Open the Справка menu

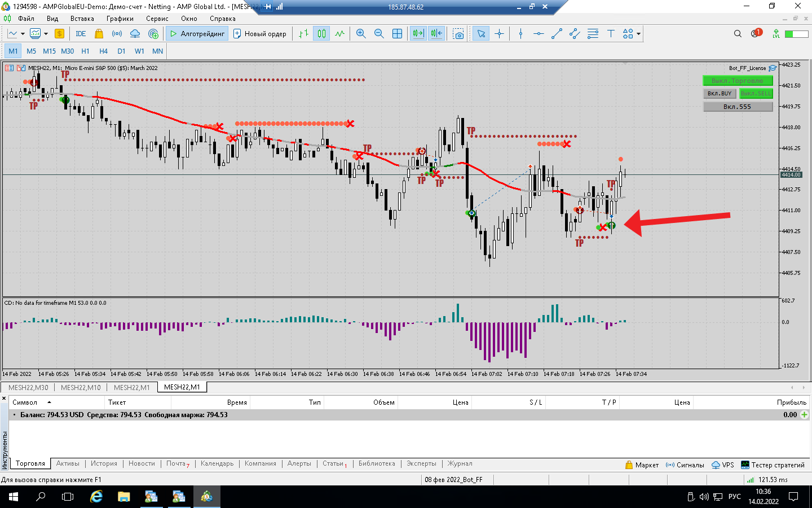222,19
